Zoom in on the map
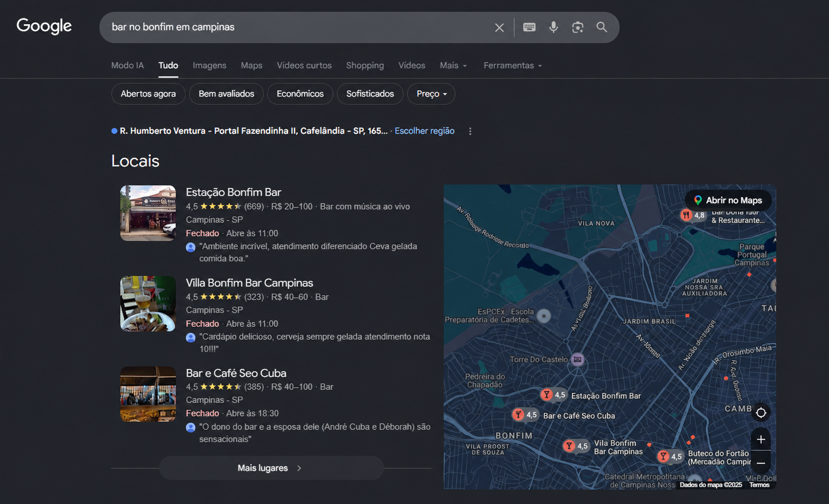This screenshot has width=829, height=504. [x=761, y=440]
